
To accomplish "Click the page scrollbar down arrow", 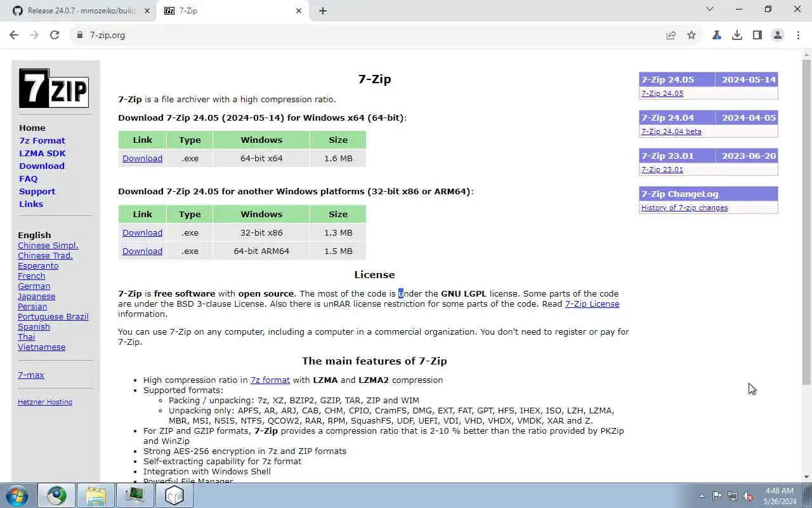I will click(806, 477).
